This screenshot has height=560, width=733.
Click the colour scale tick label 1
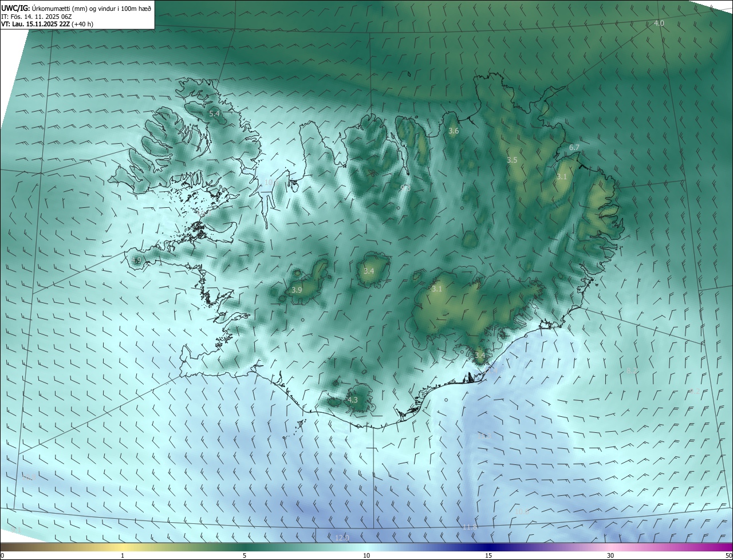point(123,555)
